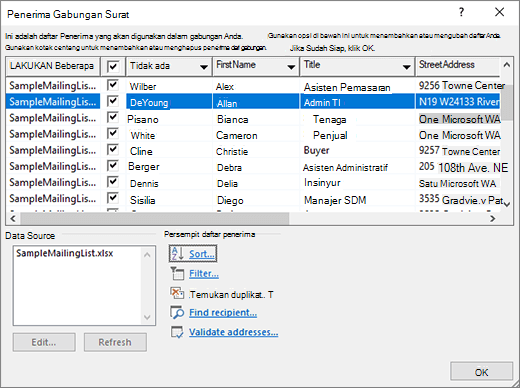This screenshot has width=520, height=388.
Task: Click the horizontal scroll left arrow
Action: pyautogui.click(x=13, y=218)
